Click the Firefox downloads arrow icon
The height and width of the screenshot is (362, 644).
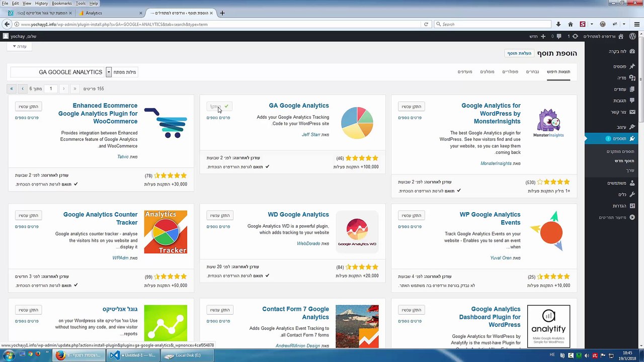coord(558,24)
